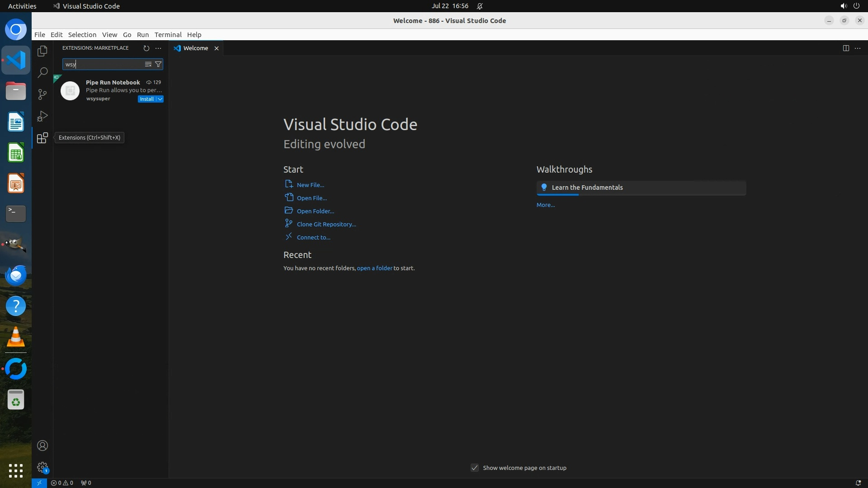The width and height of the screenshot is (868, 488).
Task: Open the extensions filter menu
Action: click(x=158, y=64)
